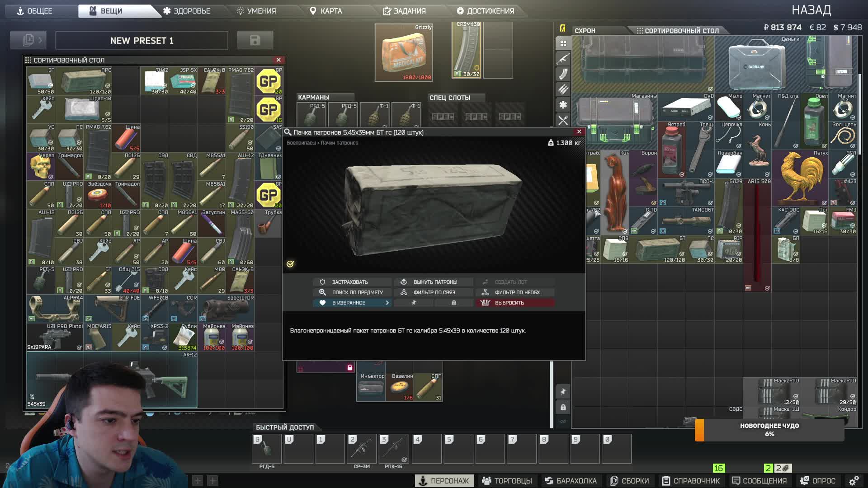The width and height of the screenshot is (868, 488).
Task: Select the SpecterDR scope item
Action: tap(226, 309)
